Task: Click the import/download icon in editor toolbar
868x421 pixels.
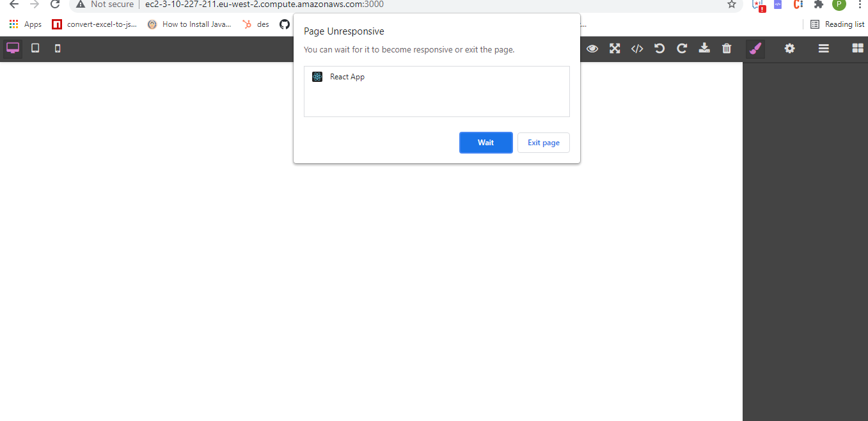Action: [x=704, y=49]
